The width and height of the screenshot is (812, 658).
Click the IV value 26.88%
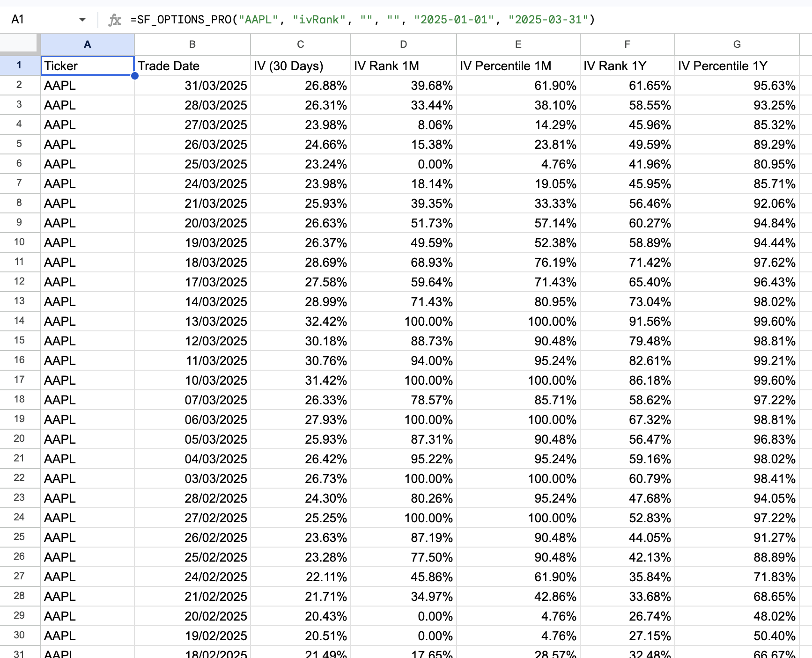[x=301, y=85]
